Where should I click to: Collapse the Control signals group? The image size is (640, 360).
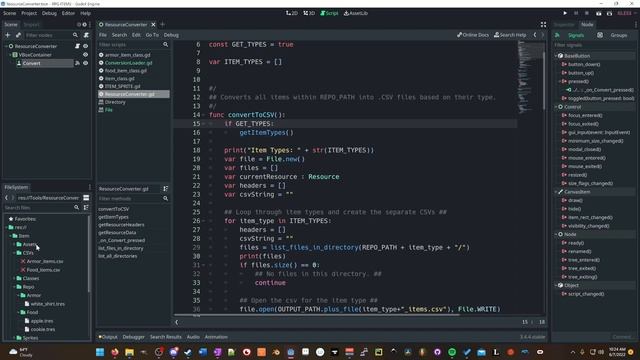click(556, 107)
